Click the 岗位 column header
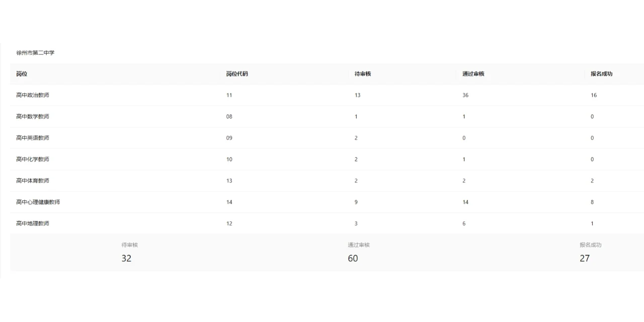 (x=22, y=74)
